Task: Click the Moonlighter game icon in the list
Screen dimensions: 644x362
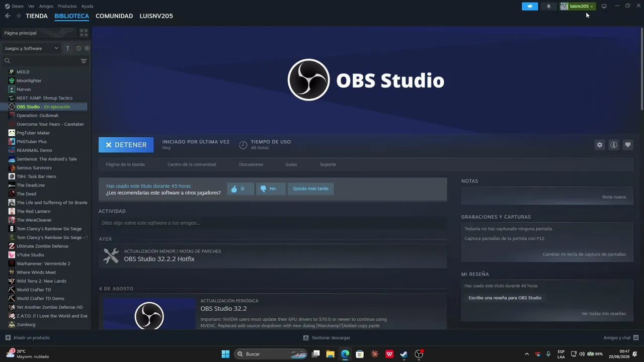Action: [12, 80]
